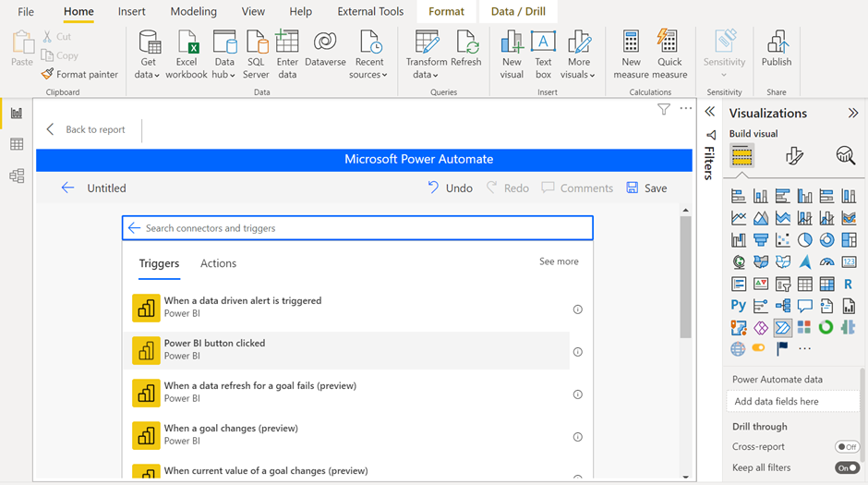This screenshot has height=485, width=868.
Task: Add a Slicer visual
Action: pyautogui.click(x=782, y=284)
